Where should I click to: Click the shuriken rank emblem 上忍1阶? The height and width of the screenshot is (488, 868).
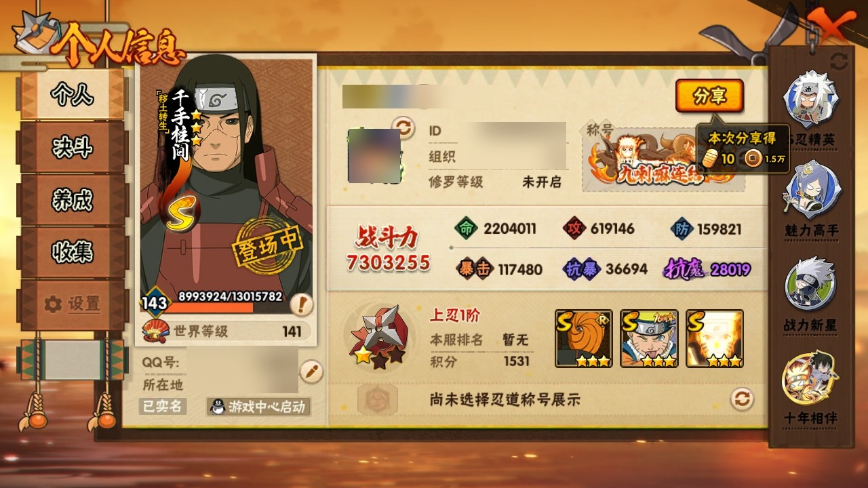coord(378,336)
